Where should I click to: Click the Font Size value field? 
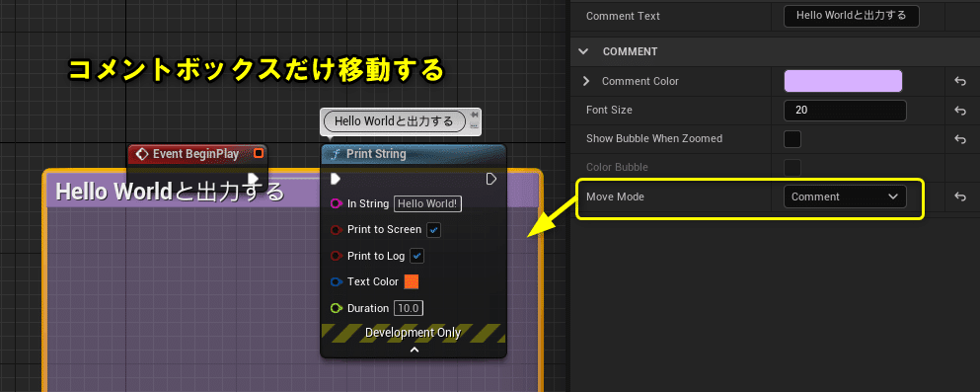pos(845,110)
